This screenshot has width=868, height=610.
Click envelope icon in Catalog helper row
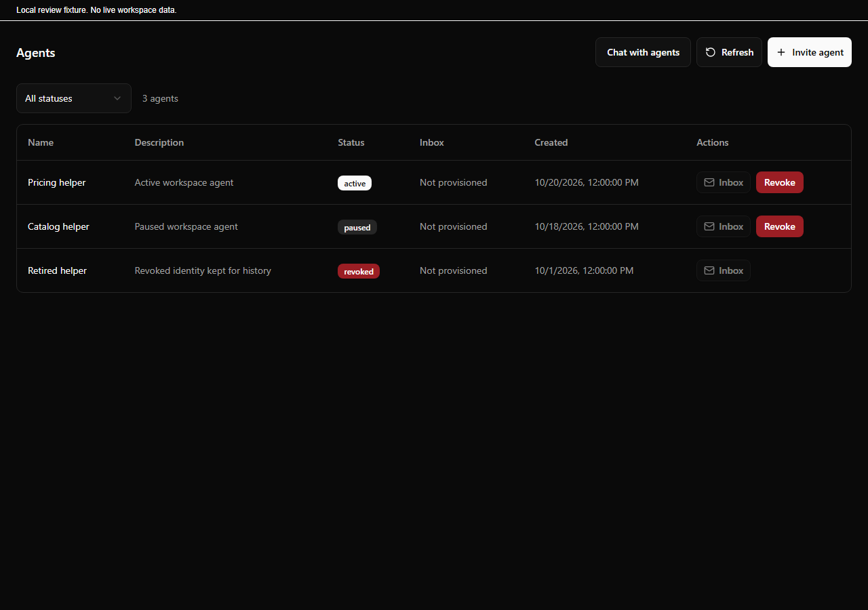[x=709, y=226]
